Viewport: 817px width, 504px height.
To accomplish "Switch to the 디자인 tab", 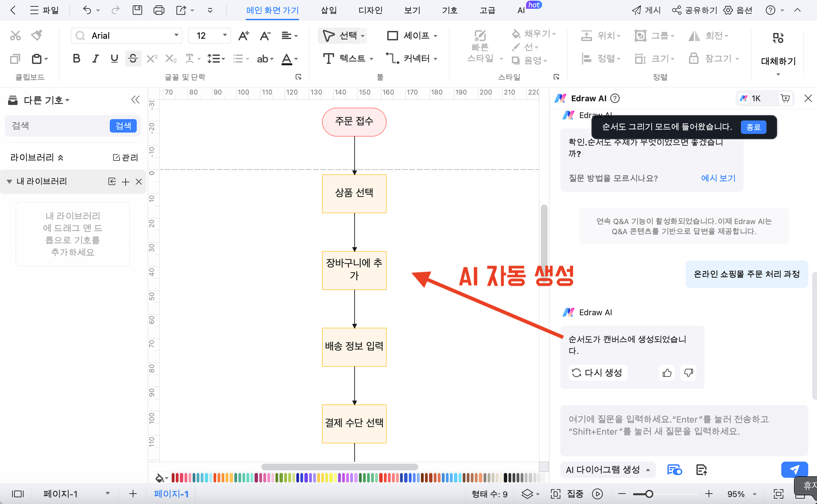I will click(x=370, y=10).
